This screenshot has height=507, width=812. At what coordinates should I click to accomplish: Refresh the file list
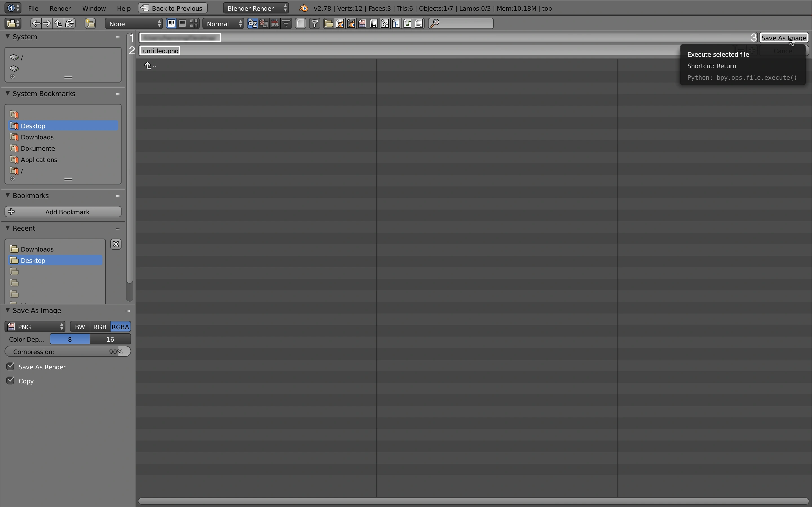click(x=70, y=23)
